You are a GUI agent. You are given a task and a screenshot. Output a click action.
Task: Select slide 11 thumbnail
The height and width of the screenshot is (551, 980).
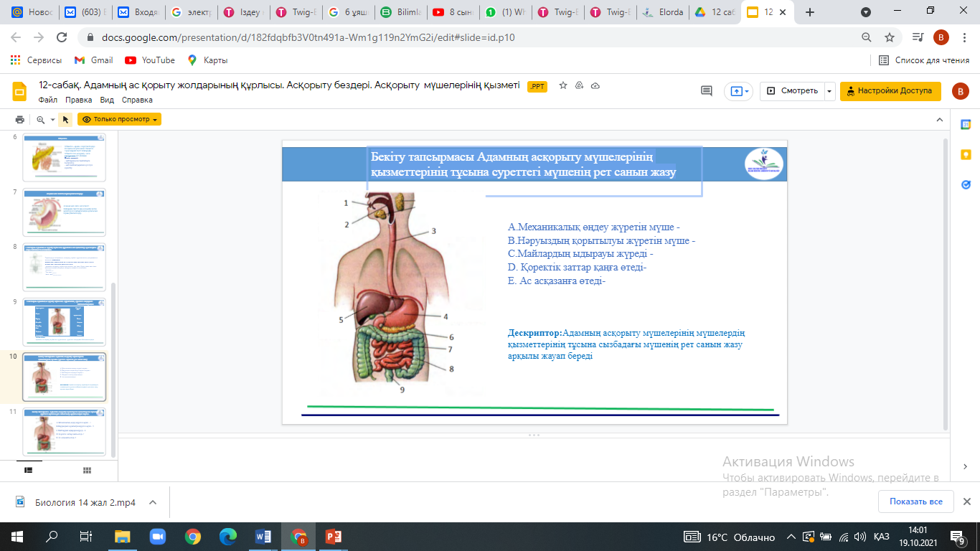pos(65,432)
